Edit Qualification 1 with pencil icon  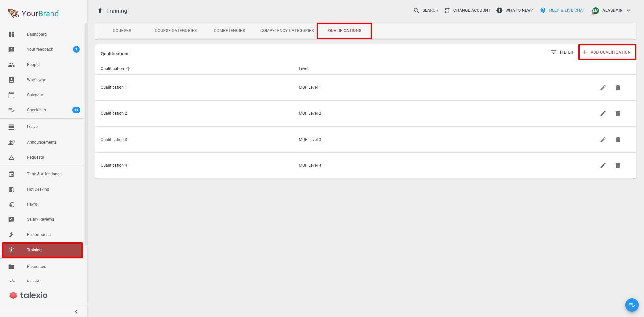click(603, 88)
